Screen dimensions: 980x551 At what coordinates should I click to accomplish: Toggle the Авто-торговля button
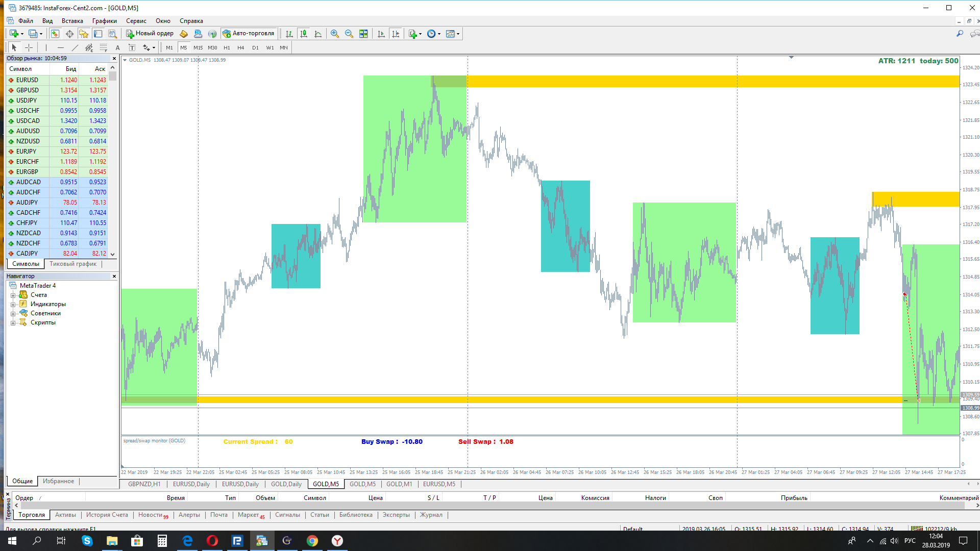tap(249, 34)
